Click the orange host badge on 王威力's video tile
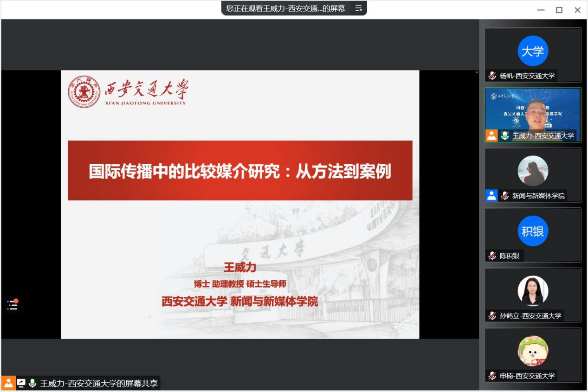 coord(491,135)
